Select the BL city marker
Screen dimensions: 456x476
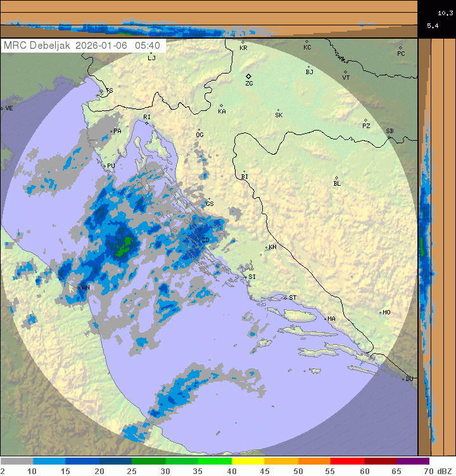(x=336, y=177)
